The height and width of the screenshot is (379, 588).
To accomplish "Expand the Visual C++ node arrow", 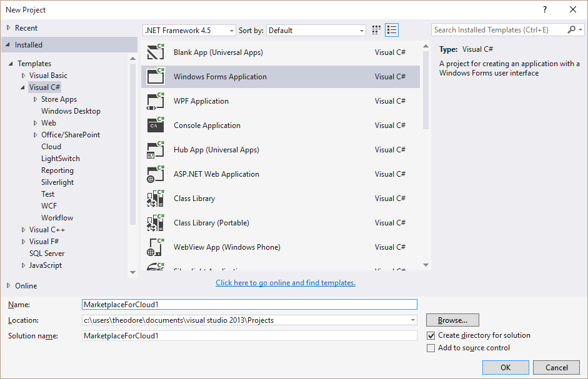I will (x=23, y=230).
